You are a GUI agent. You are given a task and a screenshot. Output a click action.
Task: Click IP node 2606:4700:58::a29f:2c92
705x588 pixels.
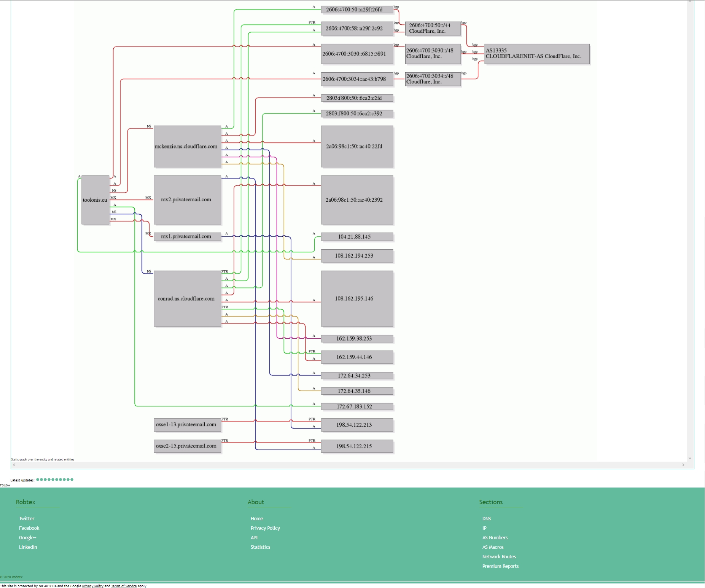pyautogui.click(x=357, y=28)
